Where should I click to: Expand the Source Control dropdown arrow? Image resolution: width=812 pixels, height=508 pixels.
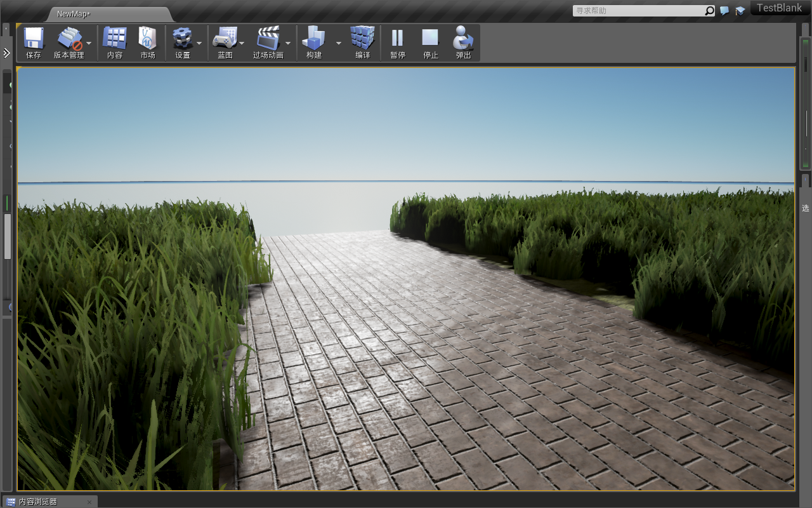(x=89, y=43)
